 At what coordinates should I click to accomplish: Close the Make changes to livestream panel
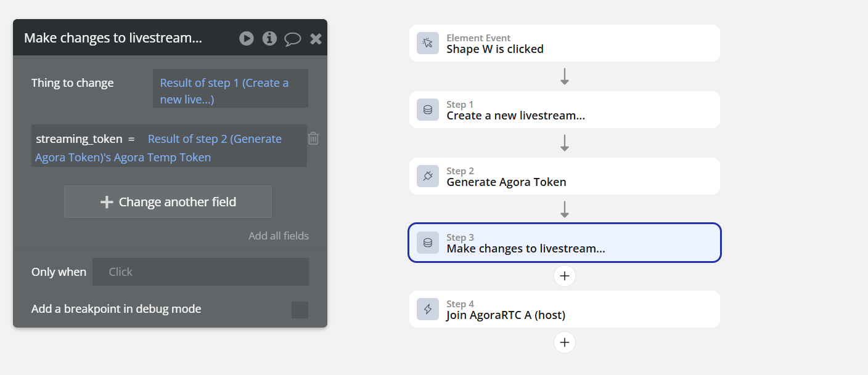[x=316, y=39]
